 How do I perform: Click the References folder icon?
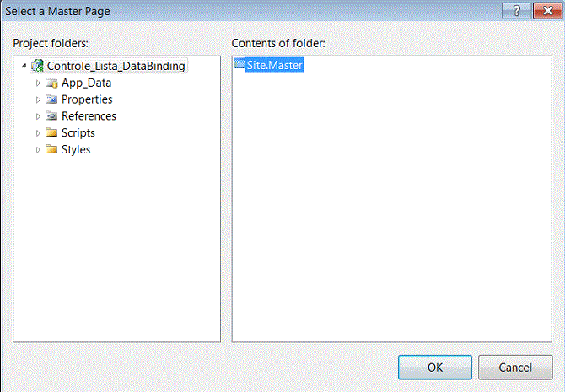[51, 116]
